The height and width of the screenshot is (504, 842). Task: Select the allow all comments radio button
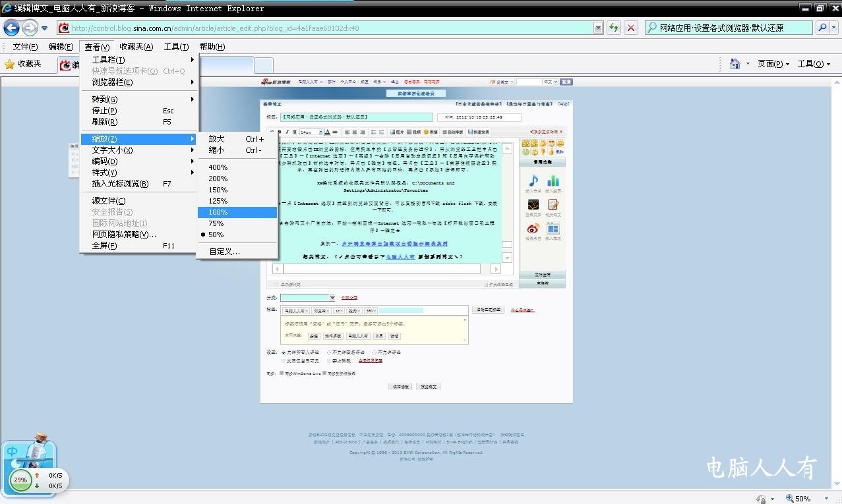coord(283,352)
